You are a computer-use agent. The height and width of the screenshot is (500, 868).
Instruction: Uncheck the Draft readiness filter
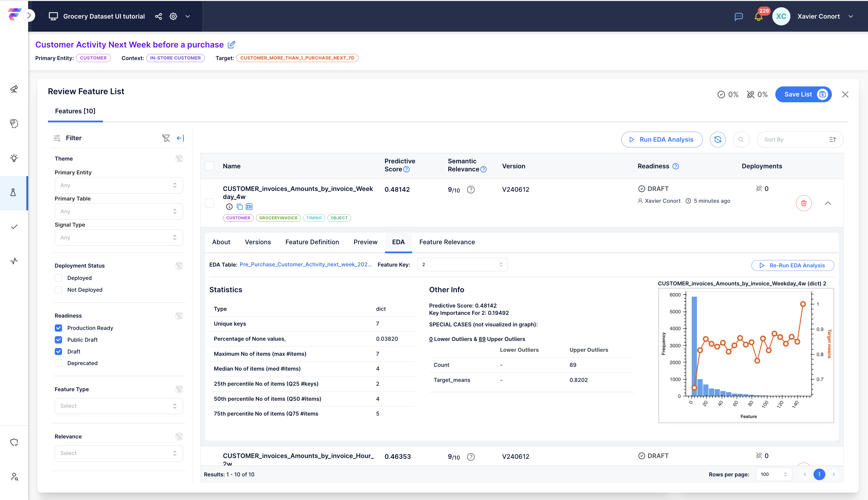point(59,352)
